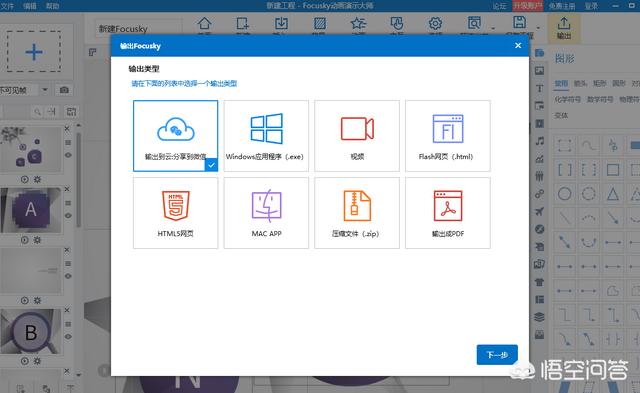Switch to the 常用 shapes tab
Screen dimensions: 640x393
pos(561,84)
